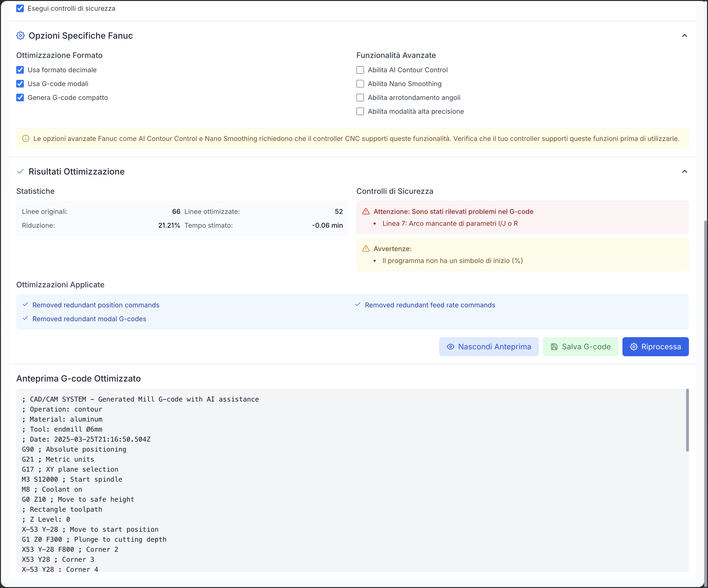Enable Abilita AI Contour Control
The image size is (708, 588).
(x=360, y=70)
